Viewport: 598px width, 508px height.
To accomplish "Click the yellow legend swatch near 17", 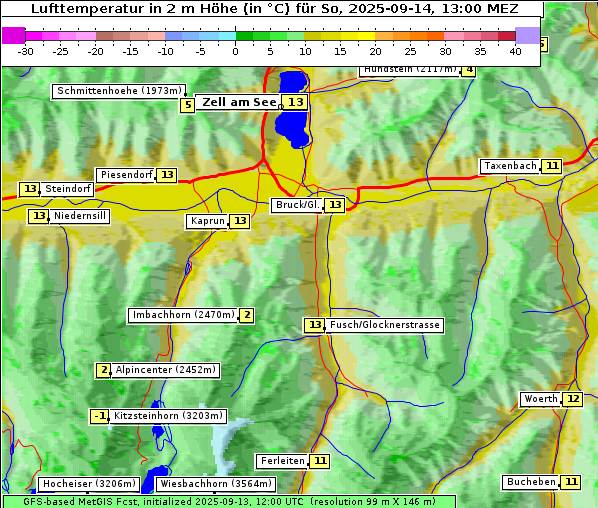I will tap(349, 36).
